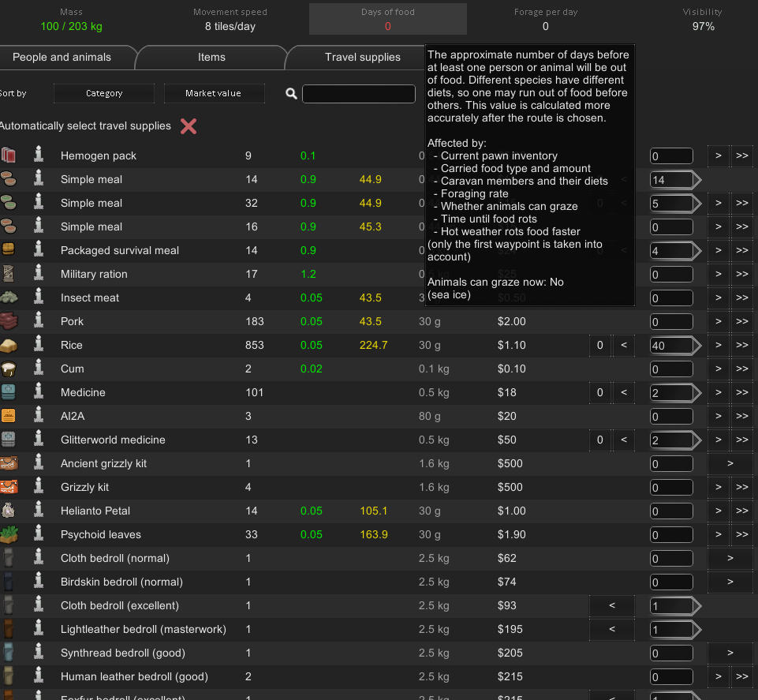758x700 pixels.
Task: Add all Pork with >> button
Action: pos(742,321)
